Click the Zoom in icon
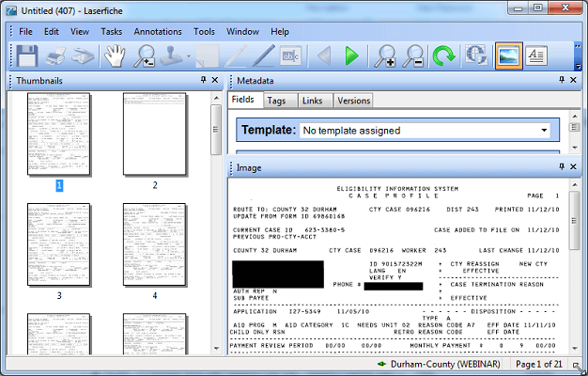The height and width of the screenshot is (376, 588). (385, 56)
